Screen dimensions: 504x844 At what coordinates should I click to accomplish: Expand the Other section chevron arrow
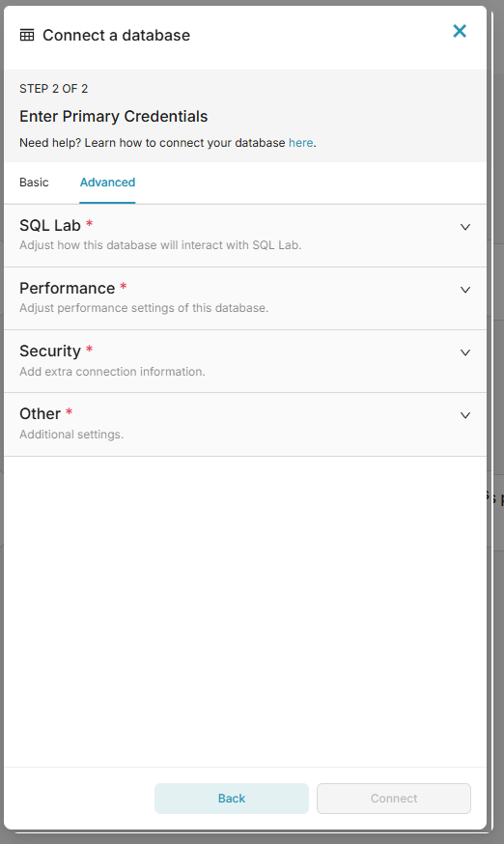465,415
